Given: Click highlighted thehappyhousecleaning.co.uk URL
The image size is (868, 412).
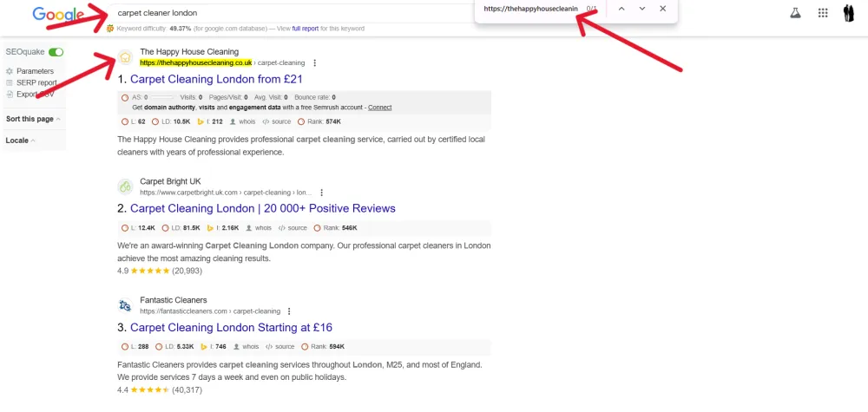Looking at the screenshot, I should coord(196,62).
